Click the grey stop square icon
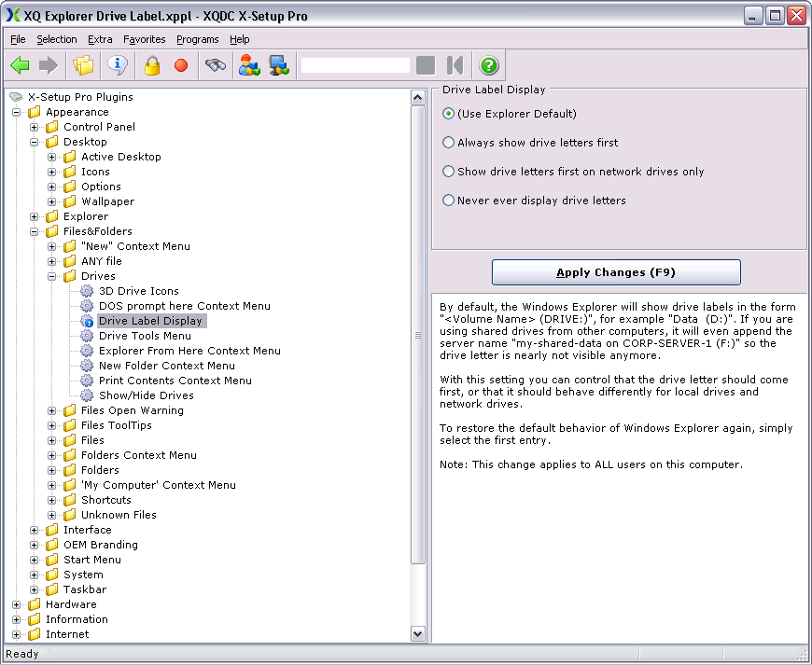 [426, 65]
